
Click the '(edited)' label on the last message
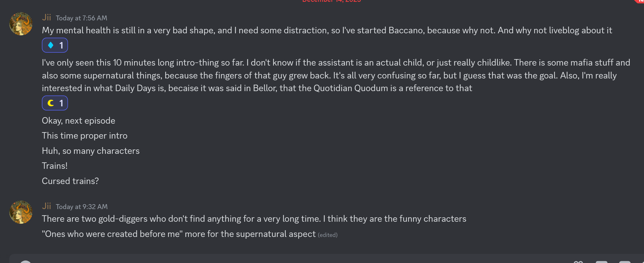[327, 235]
